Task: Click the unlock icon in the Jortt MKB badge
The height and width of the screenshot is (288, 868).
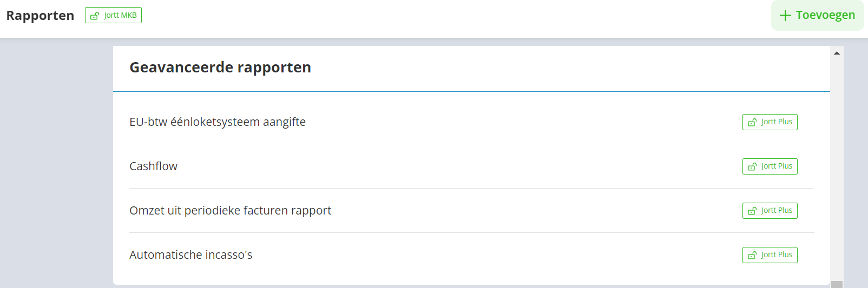Action: coord(95,16)
